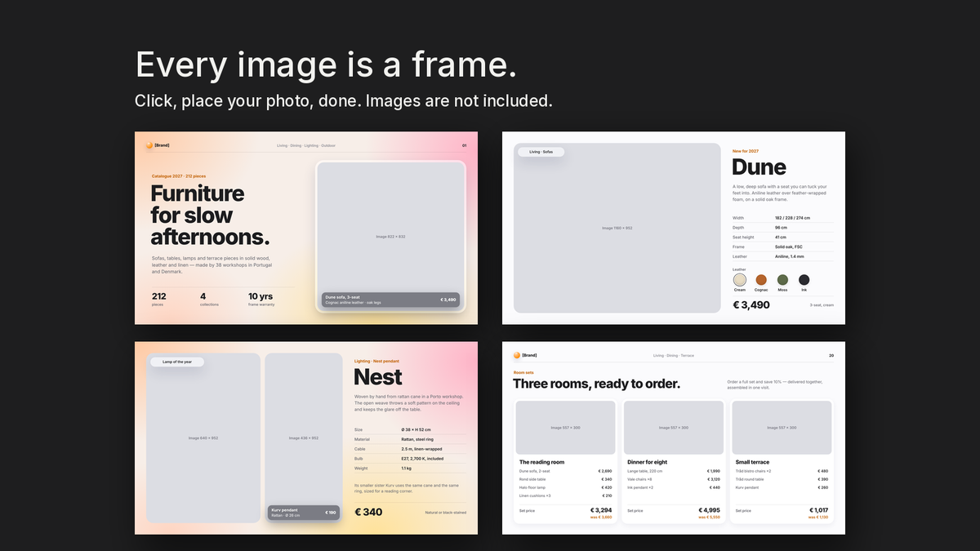Click the image placeholder above Dinner for eight
This screenshot has width=980, height=551.
click(673, 427)
